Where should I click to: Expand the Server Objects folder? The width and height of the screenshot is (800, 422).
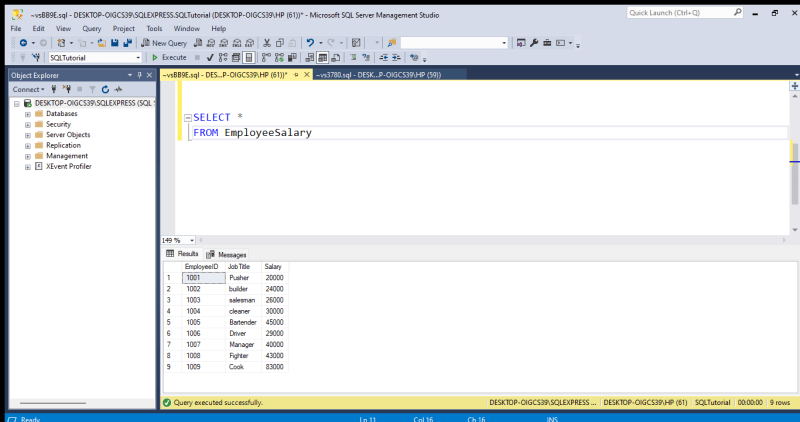pos(28,136)
